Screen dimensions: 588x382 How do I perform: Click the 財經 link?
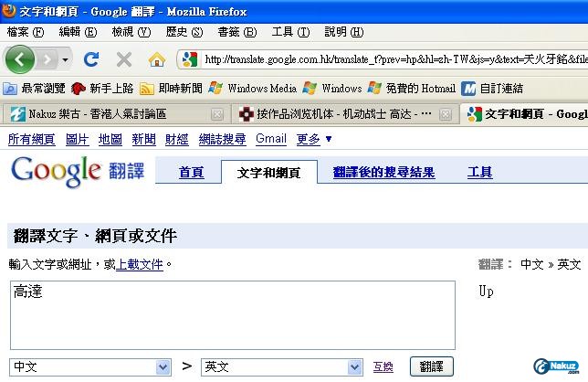[176, 139]
